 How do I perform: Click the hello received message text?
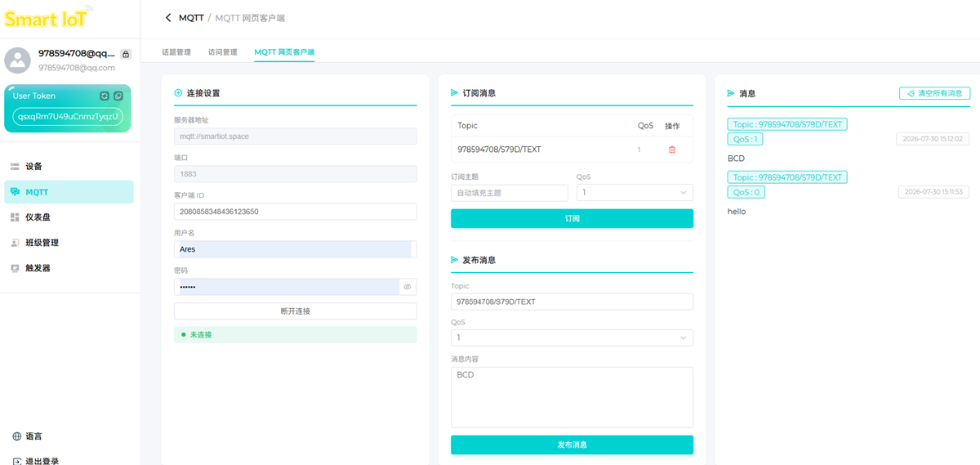[x=737, y=212]
